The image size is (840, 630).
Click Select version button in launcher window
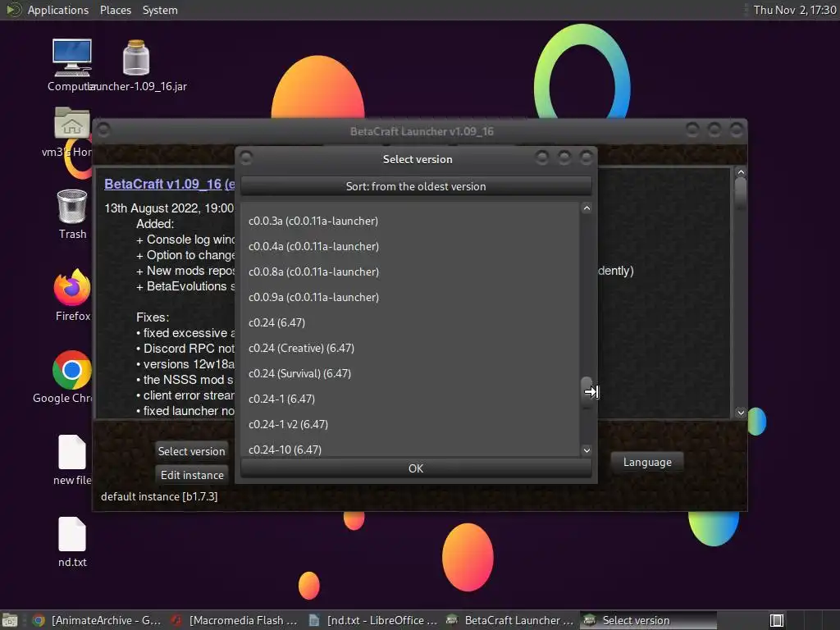[x=191, y=451]
